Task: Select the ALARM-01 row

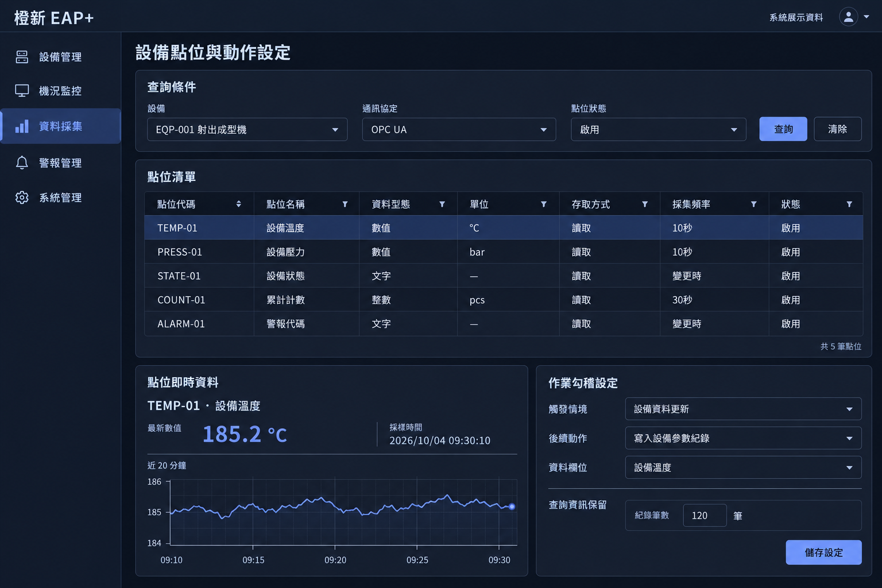Action: pos(504,324)
